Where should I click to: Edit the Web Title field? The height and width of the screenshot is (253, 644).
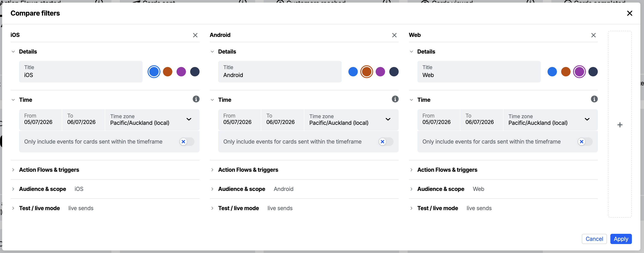pos(479,72)
